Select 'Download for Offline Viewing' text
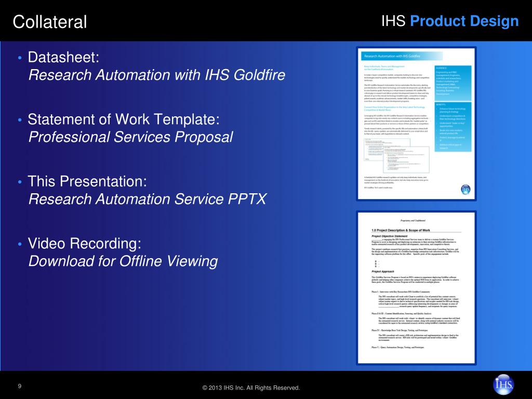Viewport: 532px width, 399px height. 123,261
